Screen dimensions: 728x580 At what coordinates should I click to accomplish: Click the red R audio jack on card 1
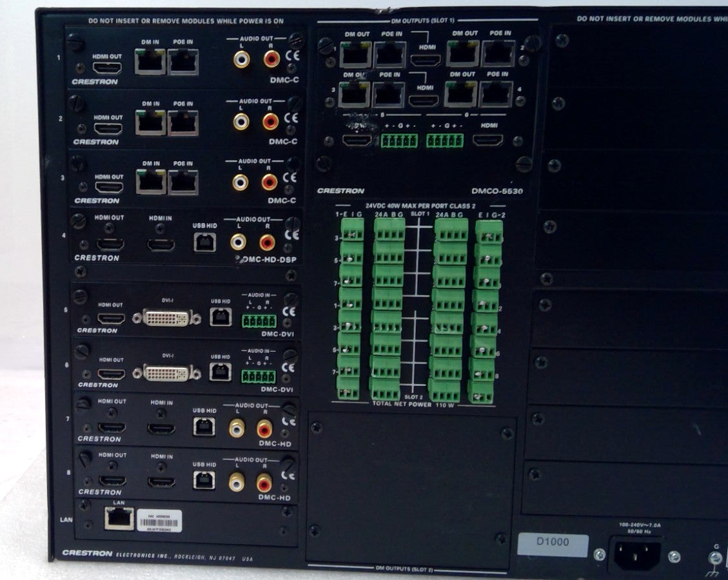pyautogui.click(x=271, y=59)
